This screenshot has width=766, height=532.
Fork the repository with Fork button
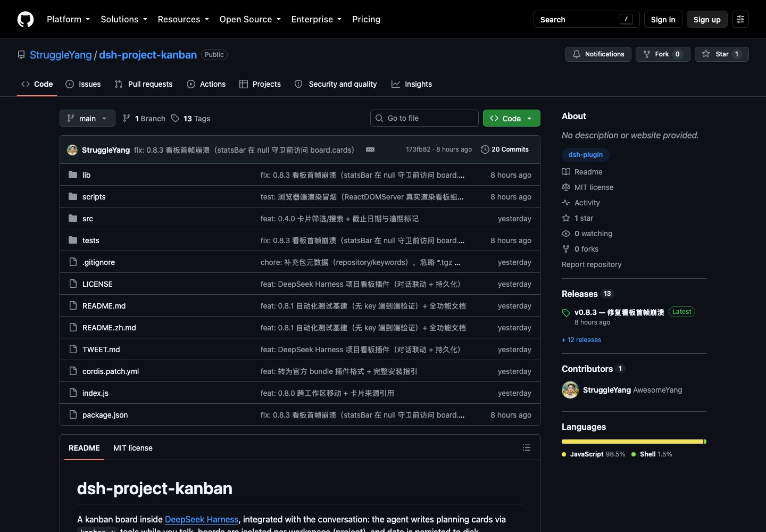663,54
